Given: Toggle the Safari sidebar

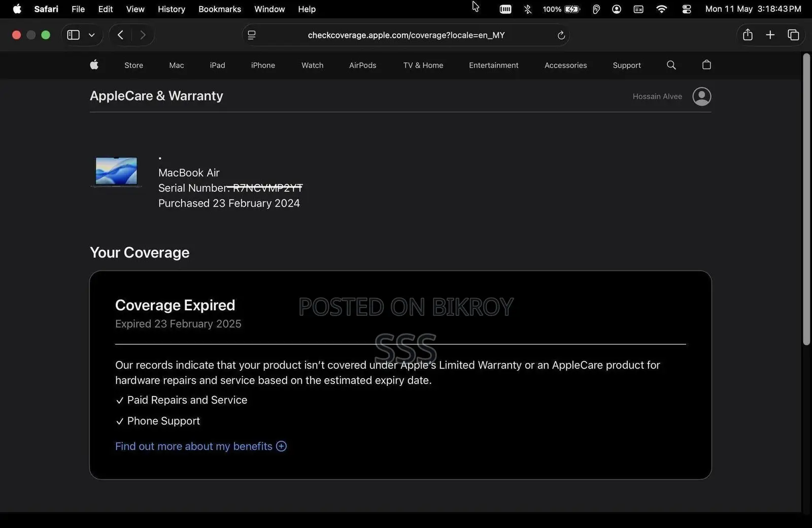Looking at the screenshot, I should tap(74, 35).
